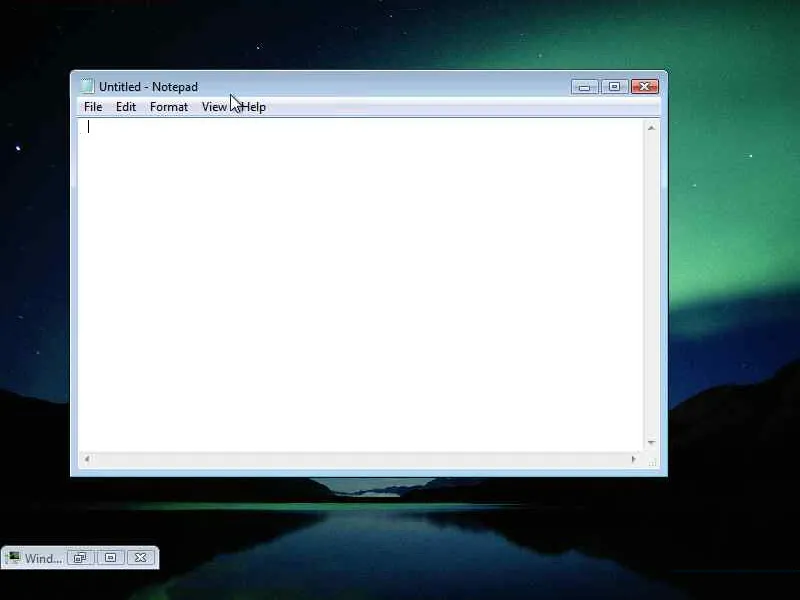This screenshot has height=600, width=800.
Task: Click the horizontal scrollbar right arrow
Action: pos(633,459)
